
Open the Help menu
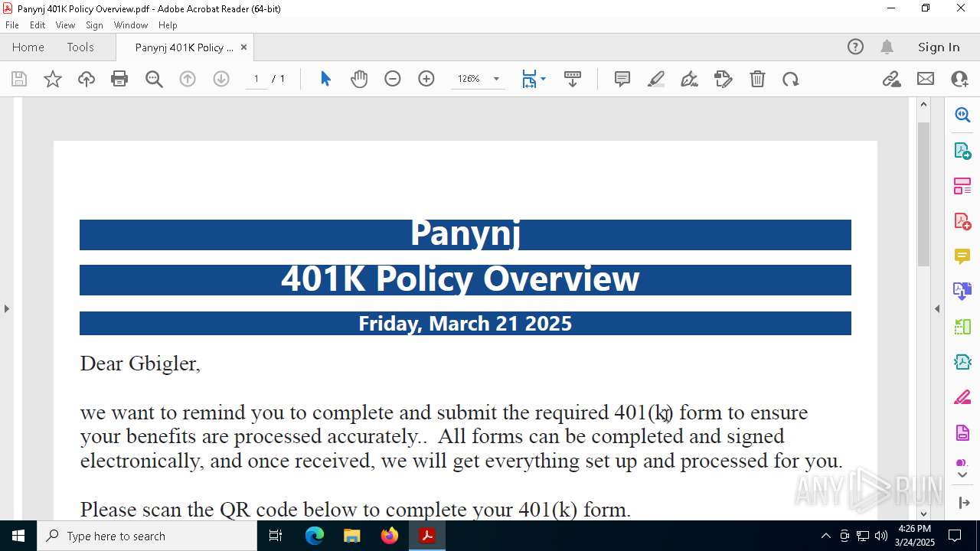coord(168,25)
